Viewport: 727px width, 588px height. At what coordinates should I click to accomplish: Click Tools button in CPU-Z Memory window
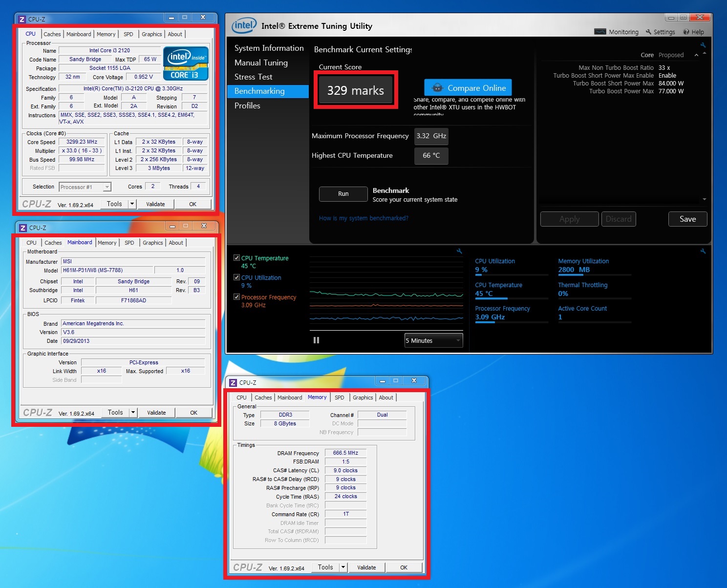pyautogui.click(x=325, y=567)
